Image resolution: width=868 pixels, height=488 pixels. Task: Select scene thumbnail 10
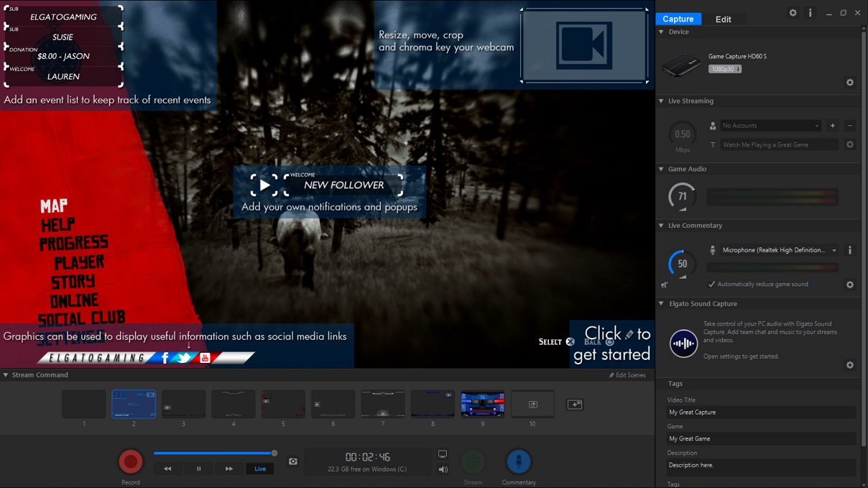532,404
